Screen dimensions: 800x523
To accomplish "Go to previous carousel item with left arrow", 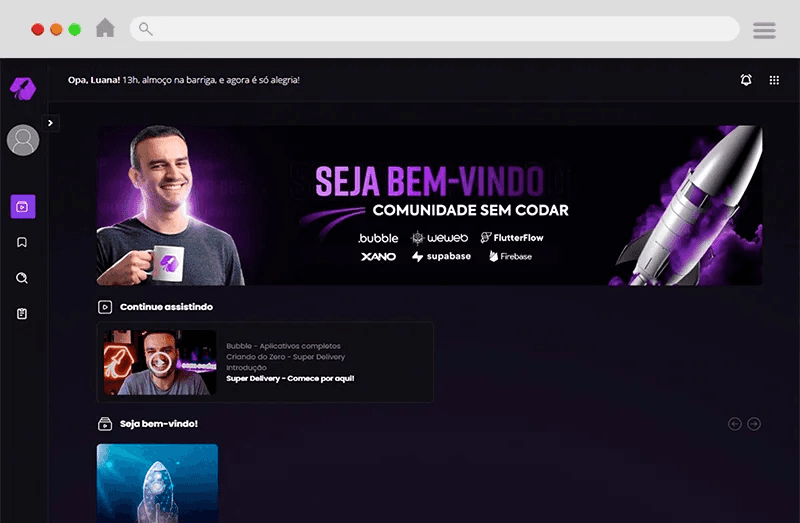I will pos(735,424).
